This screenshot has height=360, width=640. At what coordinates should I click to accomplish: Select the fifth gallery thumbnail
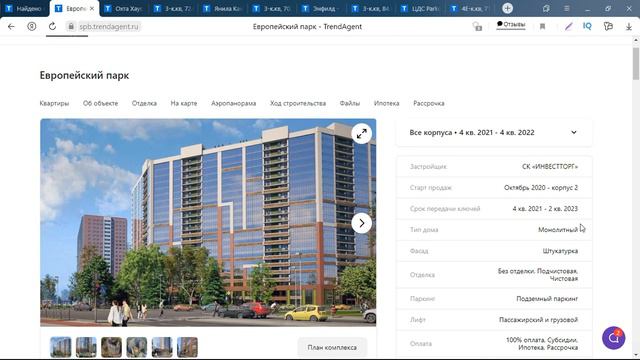coord(162,347)
